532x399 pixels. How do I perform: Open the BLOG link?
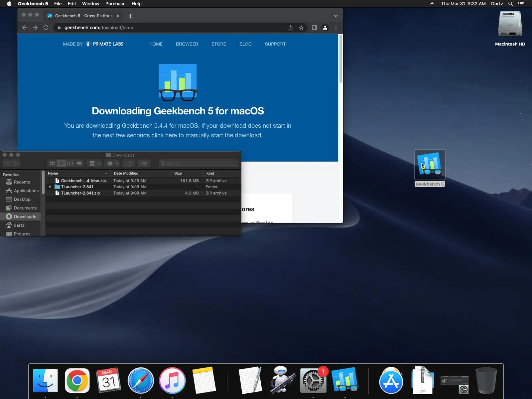(245, 44)
